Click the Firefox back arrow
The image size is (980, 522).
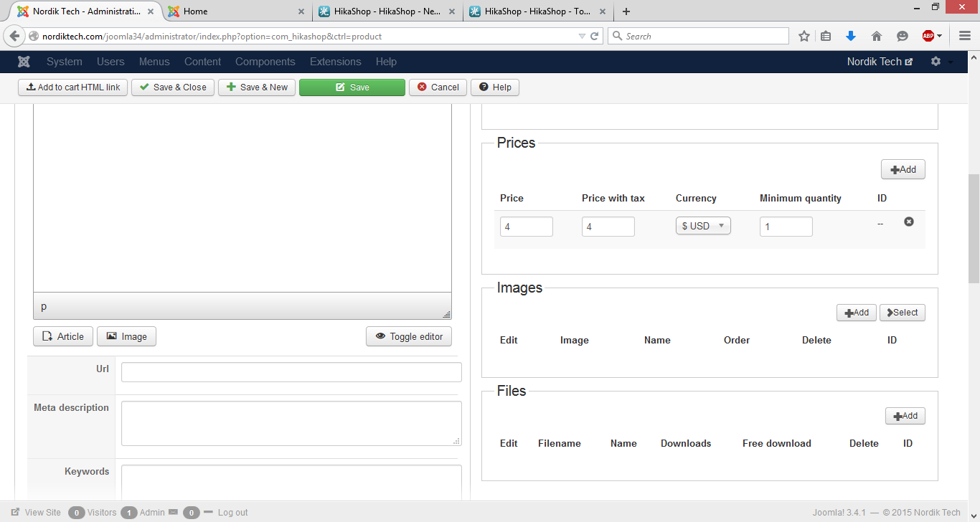coord(14,36)
